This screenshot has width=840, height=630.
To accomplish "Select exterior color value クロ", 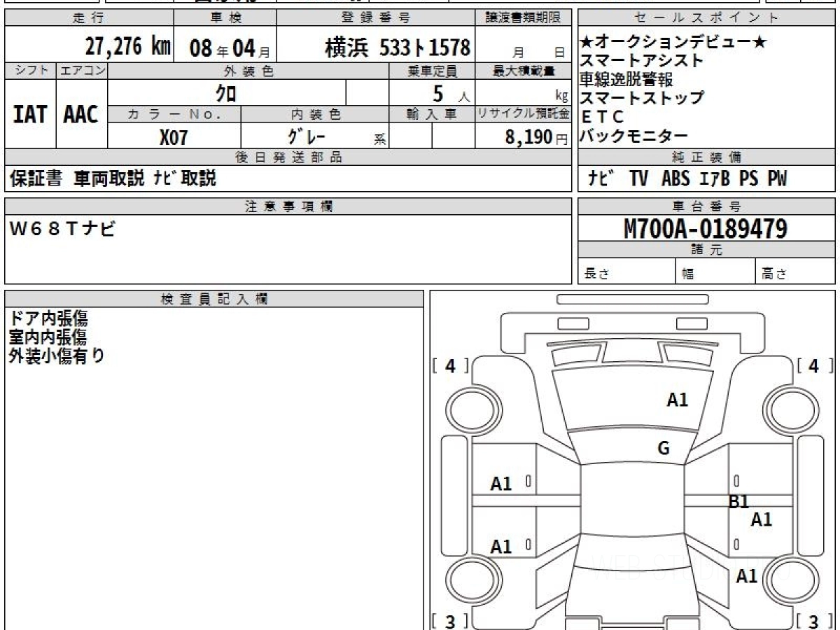I will (x=225, y=92).
